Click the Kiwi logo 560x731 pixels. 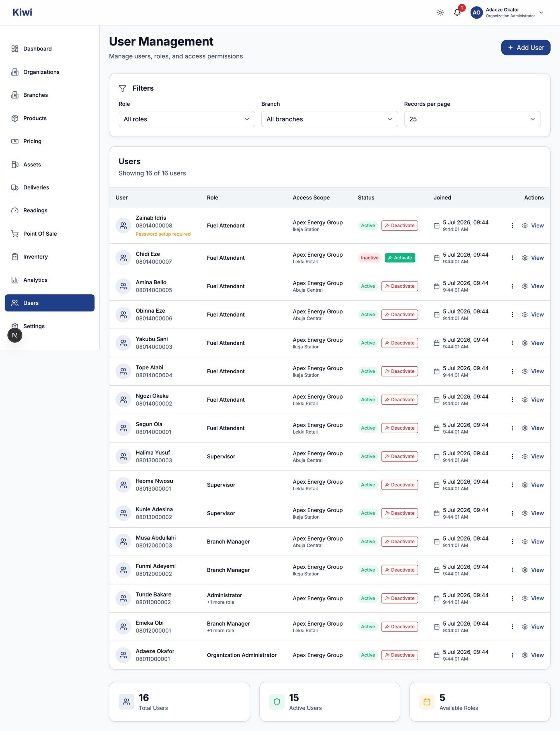pos(22,12)
